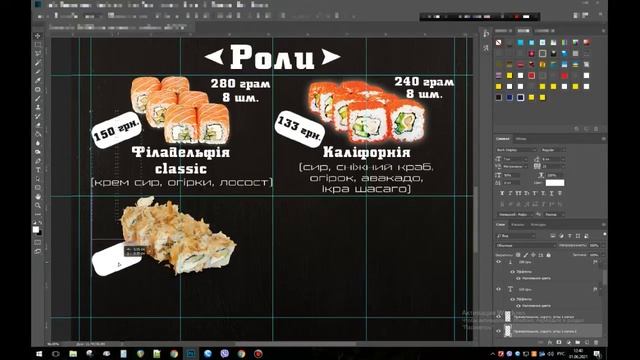Image resolution: width=640 pixels, height=360 pixels.
Task: Select the Rectangular Marquee tool
Action: click(x=38, y=45)
